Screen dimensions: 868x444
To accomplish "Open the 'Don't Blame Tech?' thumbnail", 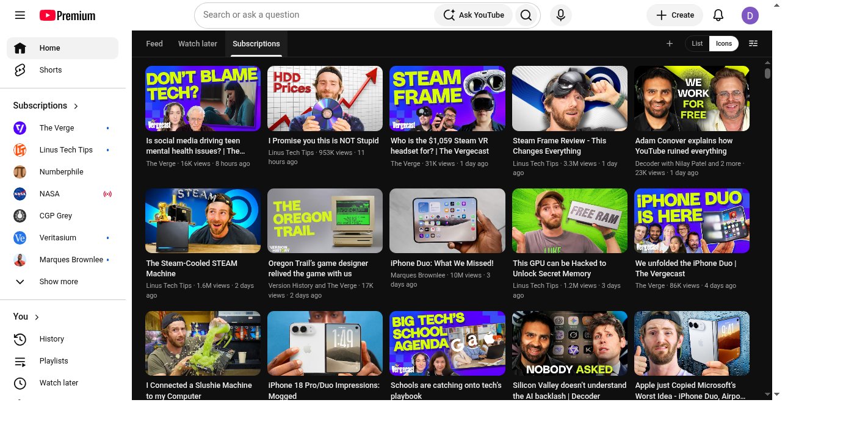I will 203,98.
